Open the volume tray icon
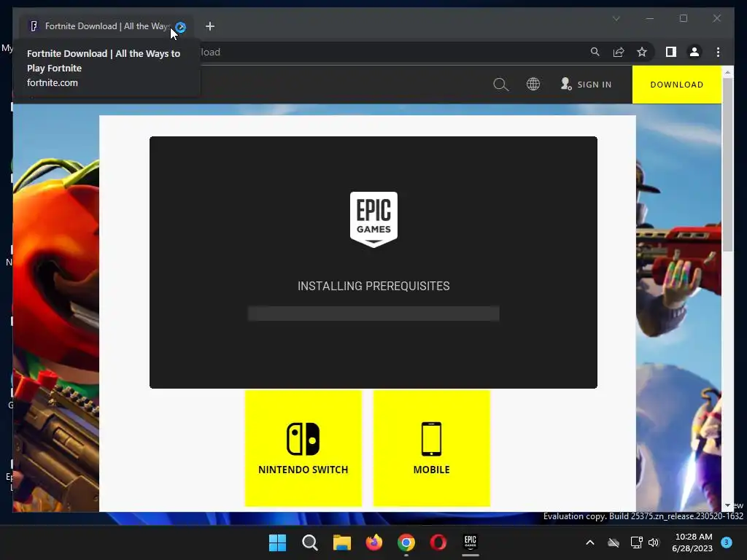Image resolution: width=747 pixels, height=560 pixels. [x=654, y=542]
